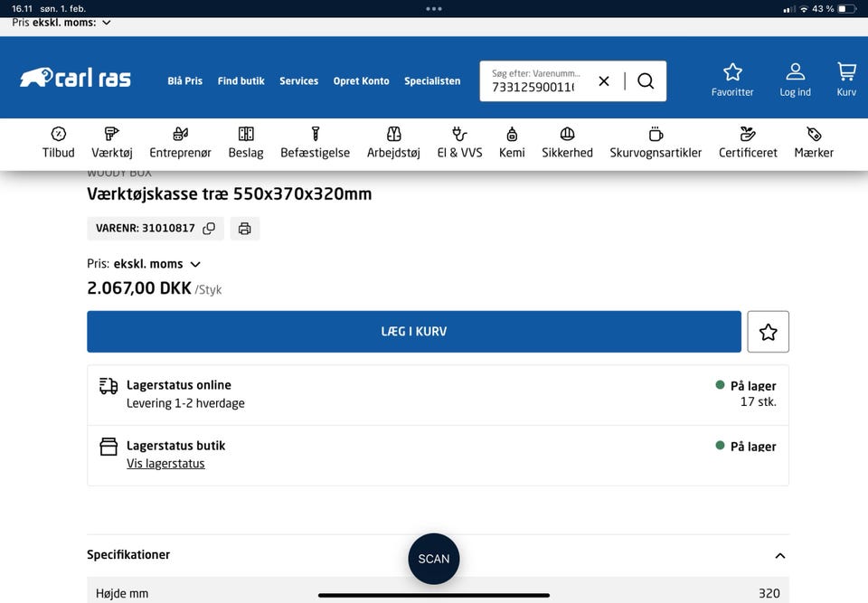Screen dimensions: 868x603
Task: Copy the item number 31010817
Action: pyautogui.click(x=209, y=229)
